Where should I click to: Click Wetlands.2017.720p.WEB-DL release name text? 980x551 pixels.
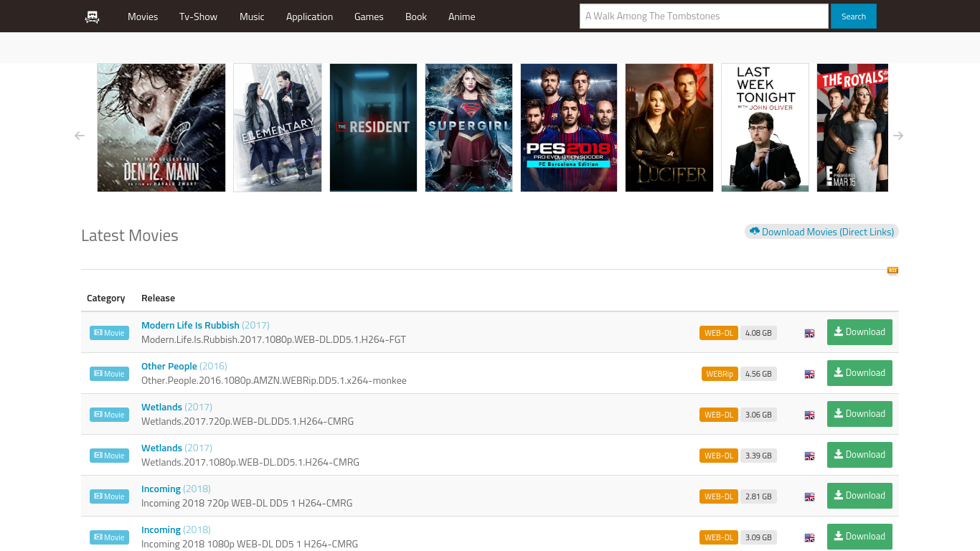[248, 422]
